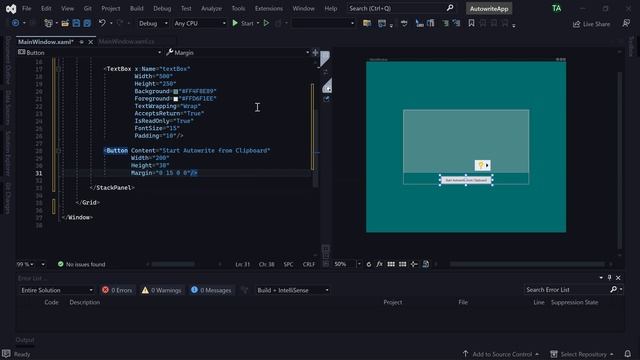Select the button in the designer preview
This screenshot has width=640, height=360.
[466, 180]
